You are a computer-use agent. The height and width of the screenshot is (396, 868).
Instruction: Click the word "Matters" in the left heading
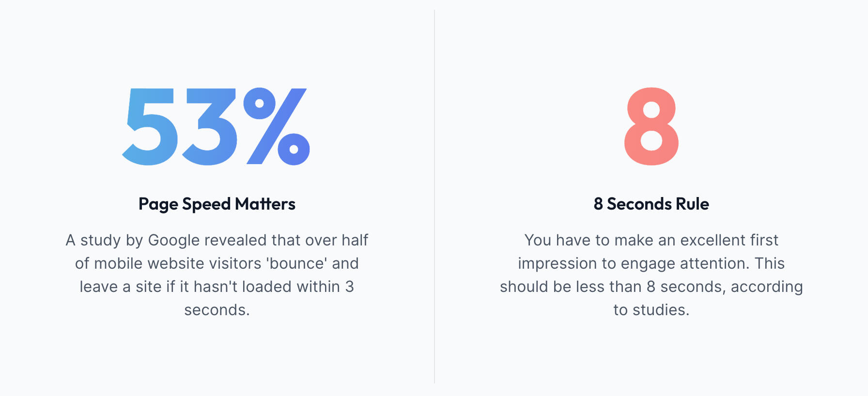(265, 204)
